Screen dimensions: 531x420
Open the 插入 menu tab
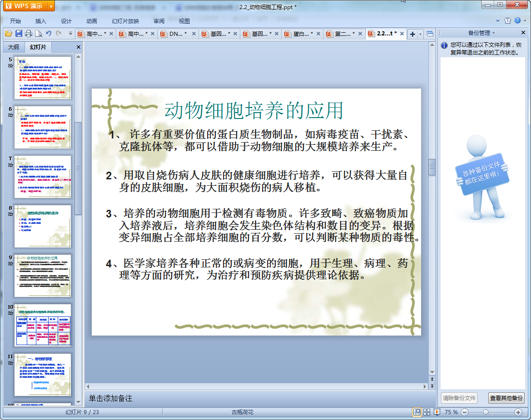(40, 21)
